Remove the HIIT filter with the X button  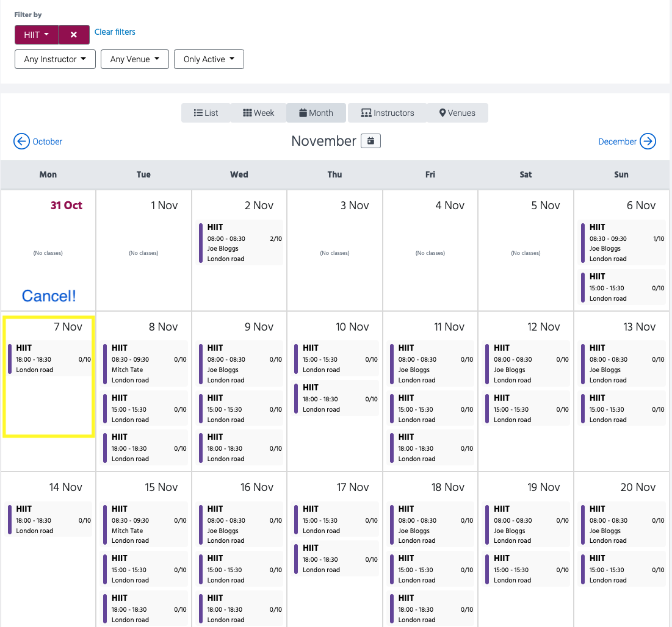(x=74, y=35)
